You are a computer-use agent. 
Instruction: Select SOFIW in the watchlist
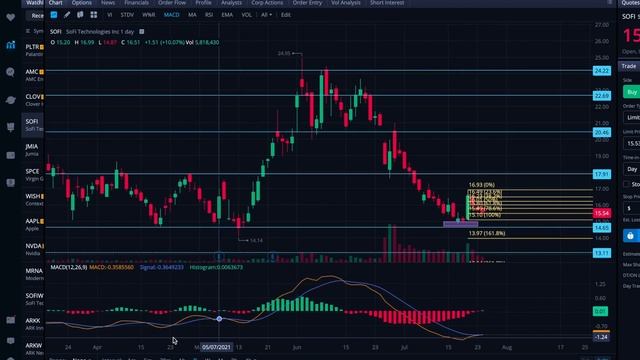tap(33, 299)
